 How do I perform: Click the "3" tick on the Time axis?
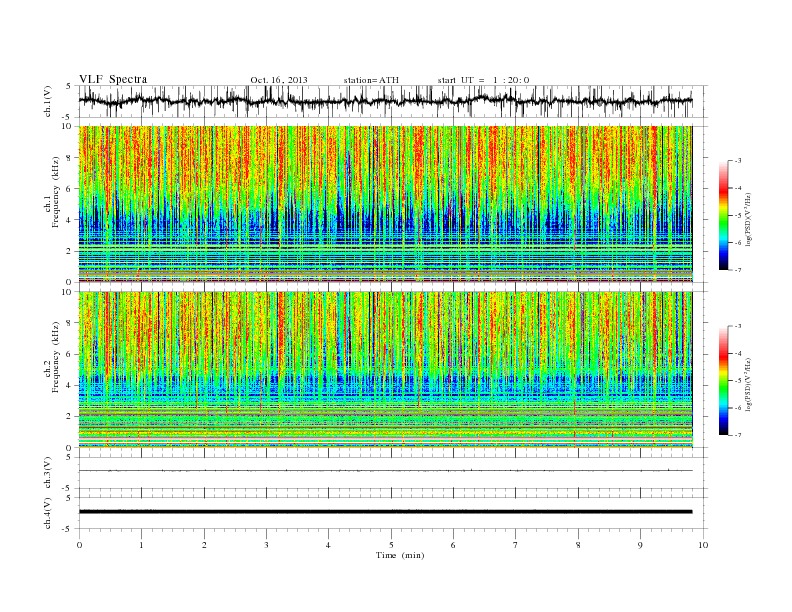pos(266,545)
